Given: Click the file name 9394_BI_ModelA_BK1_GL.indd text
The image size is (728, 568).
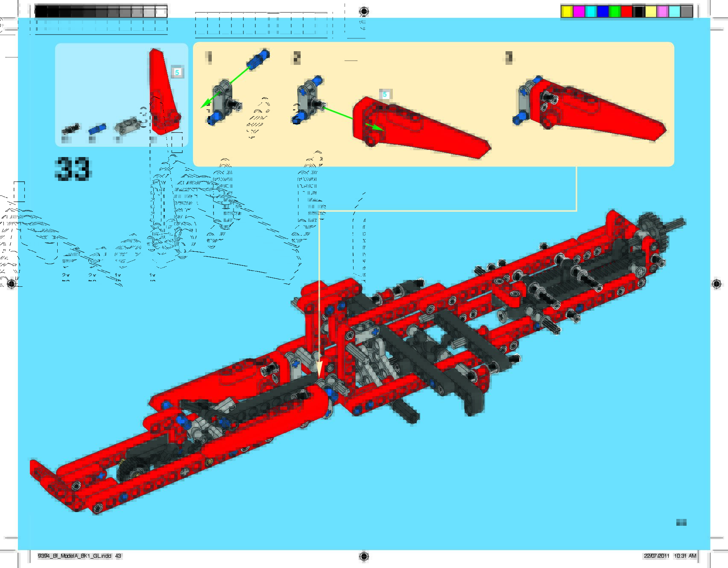Looking at the screenshot, I should click(75, 556).
